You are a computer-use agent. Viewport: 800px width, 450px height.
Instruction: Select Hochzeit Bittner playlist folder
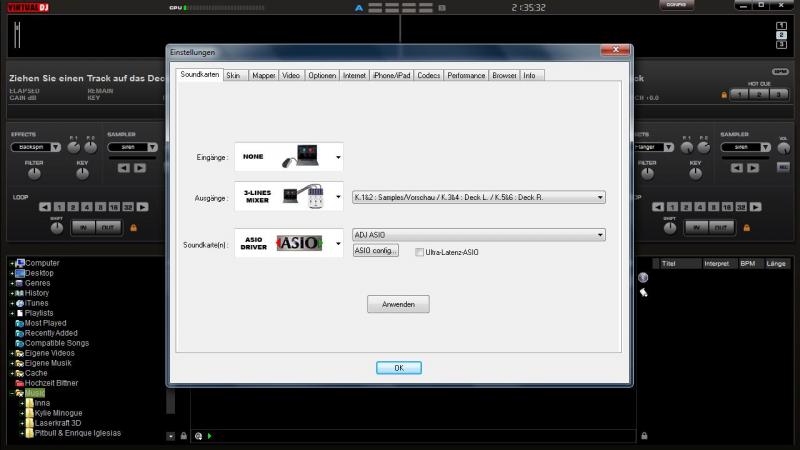51,383
